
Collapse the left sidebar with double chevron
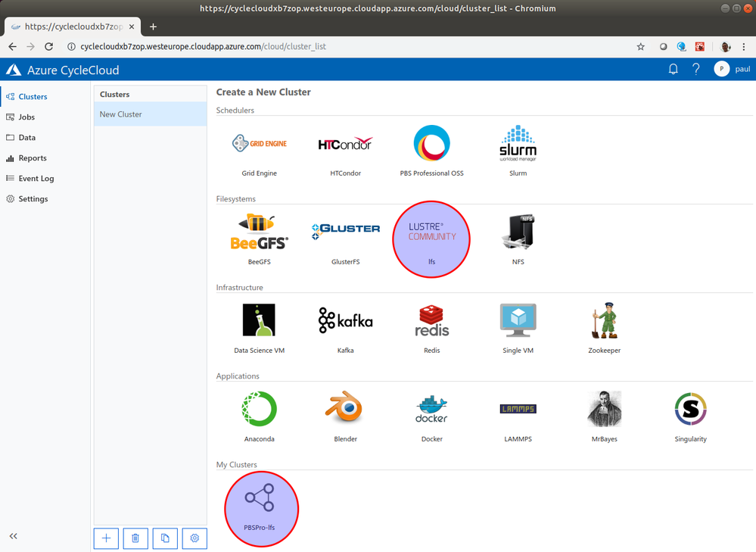(x=13, y=536)
